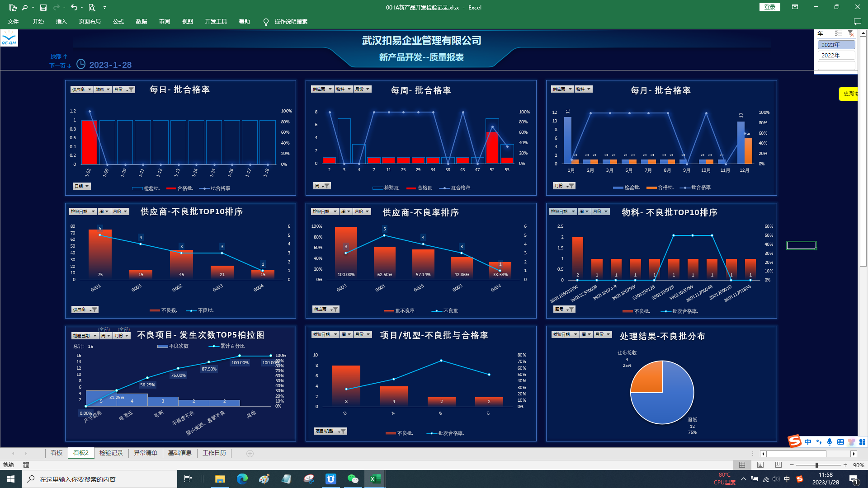Open 项目/机型 axis filter button
Image resolution: width=868 pixels, height=488 pixels.
pos(330,431)
